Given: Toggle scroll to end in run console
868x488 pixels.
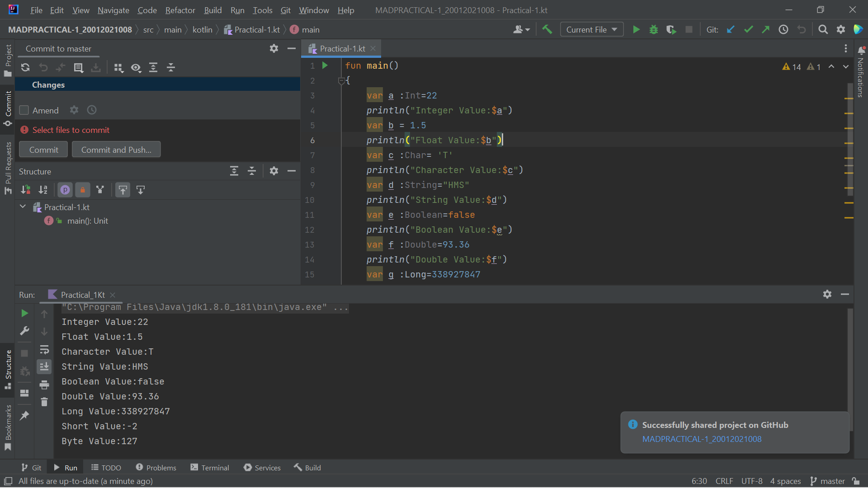Looking at the screenshot, I should (x=44, y=367).
